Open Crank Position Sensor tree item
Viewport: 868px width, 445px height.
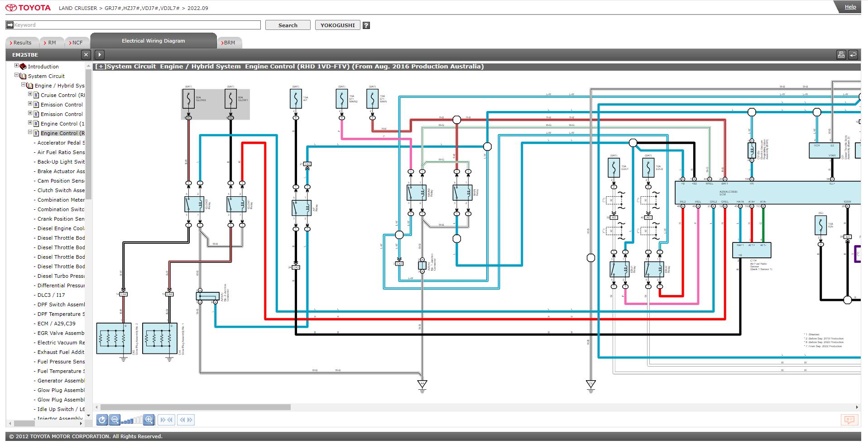(x=61, y=219)
